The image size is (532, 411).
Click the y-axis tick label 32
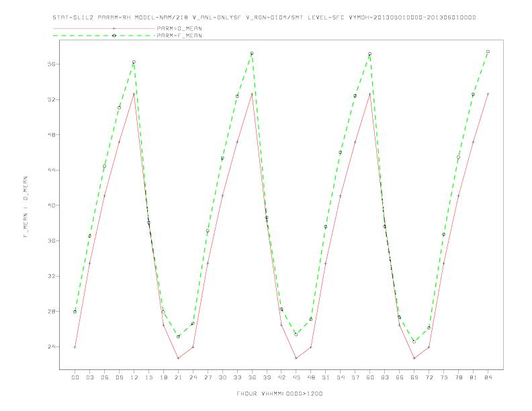[51, 276]
